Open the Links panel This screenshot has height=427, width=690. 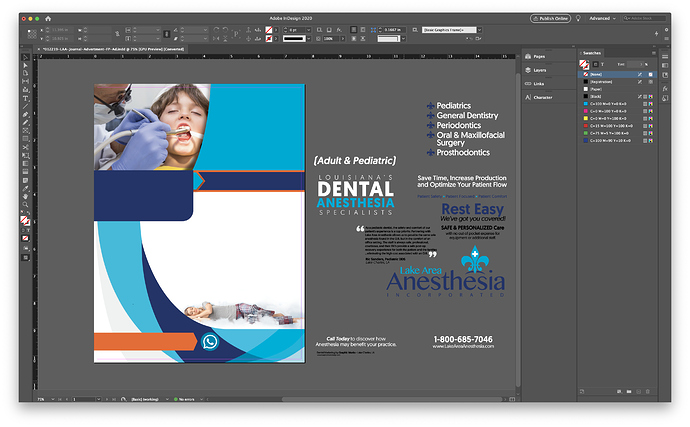pos(539,84)
